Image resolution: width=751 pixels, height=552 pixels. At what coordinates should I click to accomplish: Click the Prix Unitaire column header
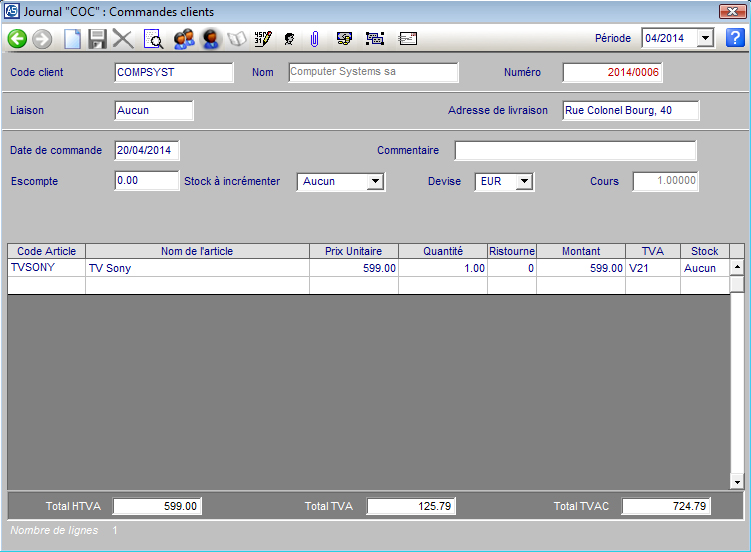353,251
